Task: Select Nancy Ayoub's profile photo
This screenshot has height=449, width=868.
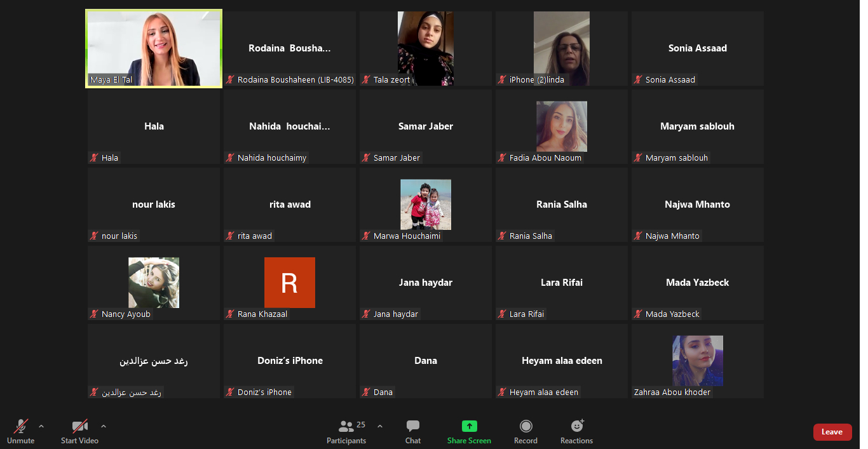Action: [x=154, y=283]
